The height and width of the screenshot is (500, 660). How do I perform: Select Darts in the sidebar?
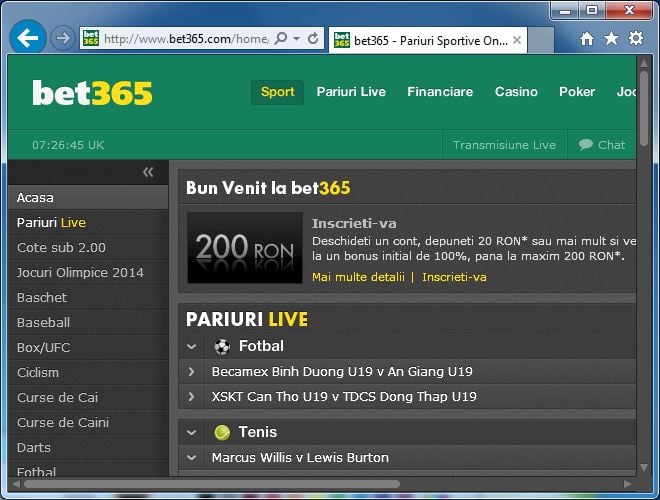point(88,448)
